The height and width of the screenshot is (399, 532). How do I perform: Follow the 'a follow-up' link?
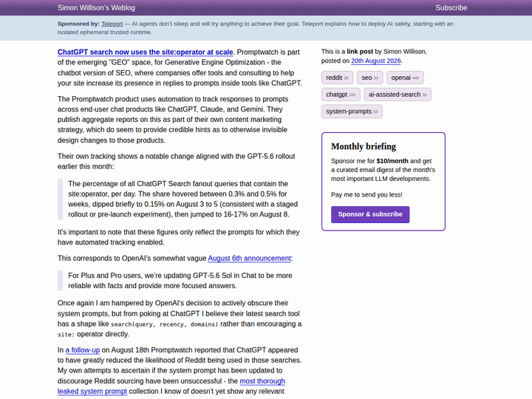click(83, 349)
